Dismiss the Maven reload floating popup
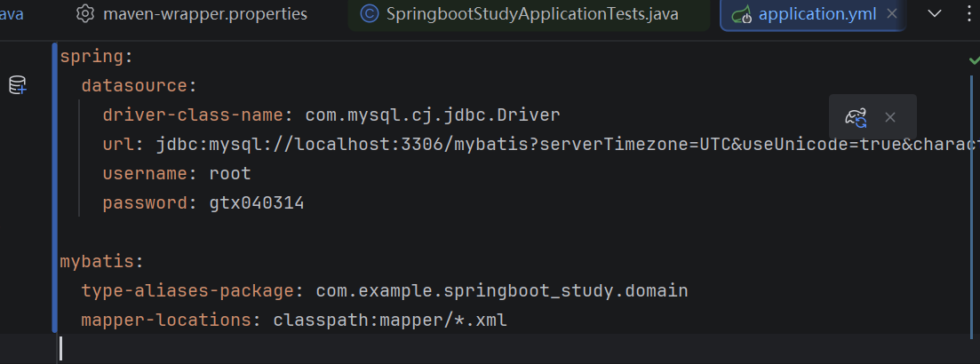This screenshot has width=980, height=364. tap(890, 117)
